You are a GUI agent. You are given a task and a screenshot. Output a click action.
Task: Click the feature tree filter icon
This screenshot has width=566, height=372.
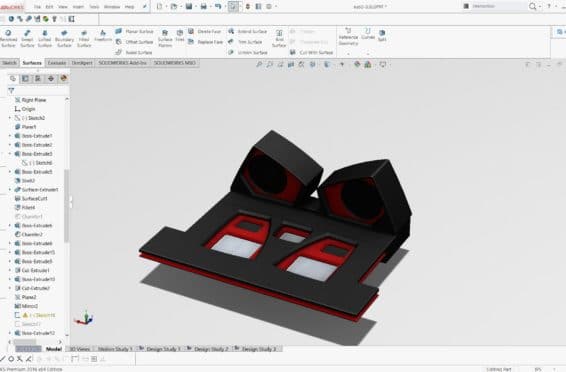point(11,91)
